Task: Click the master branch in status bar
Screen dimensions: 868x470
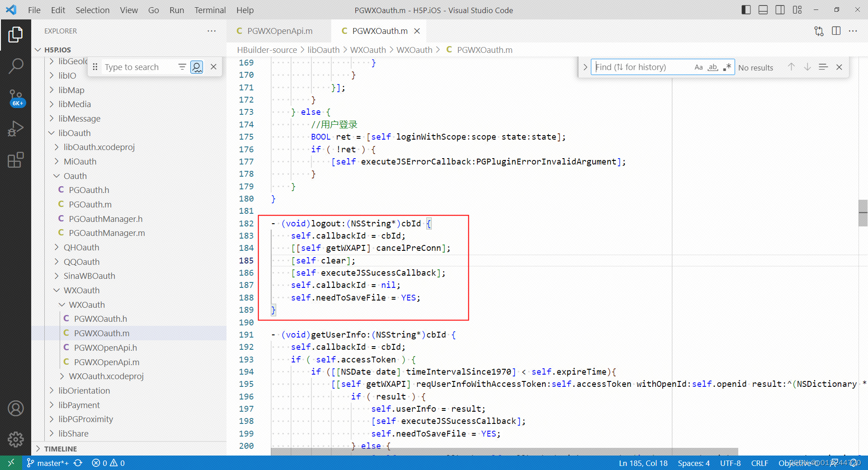Action: tap(47, 463)
